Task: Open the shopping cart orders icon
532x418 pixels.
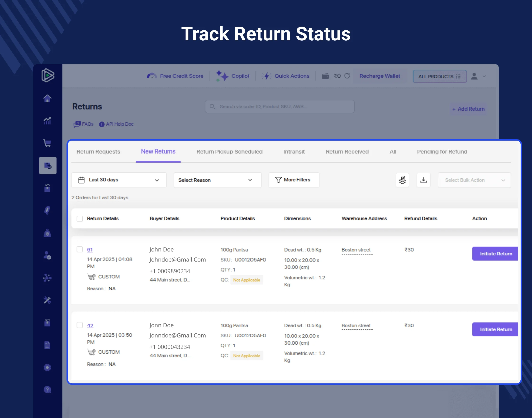Action: point(47,143)
